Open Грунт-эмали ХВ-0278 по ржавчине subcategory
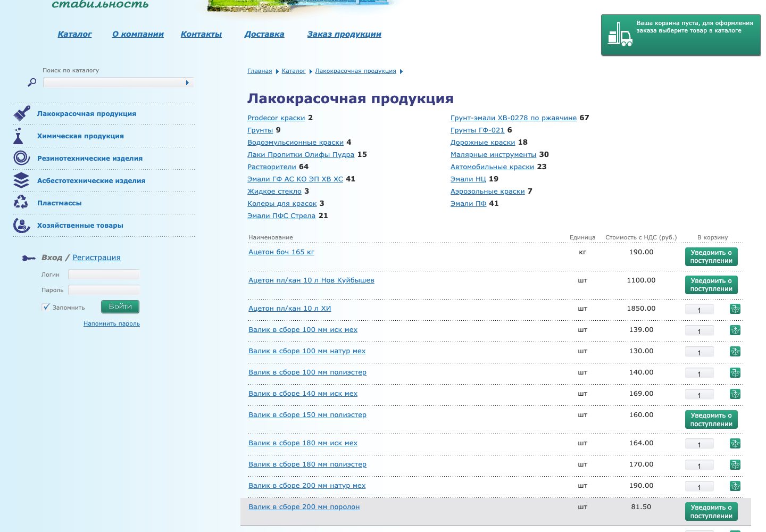The width and height of the screenshot is (766, 532). click(513, 118)
